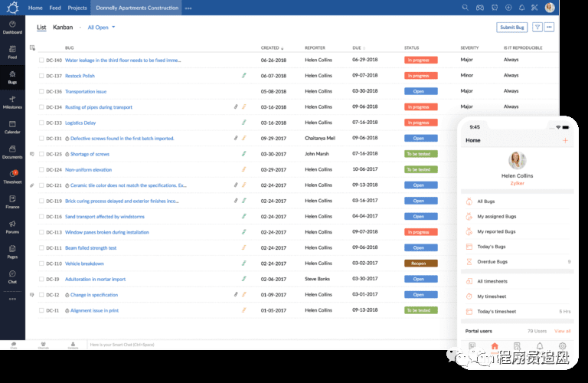Change In progress status of Restock Polish

(x=421, y=76)
